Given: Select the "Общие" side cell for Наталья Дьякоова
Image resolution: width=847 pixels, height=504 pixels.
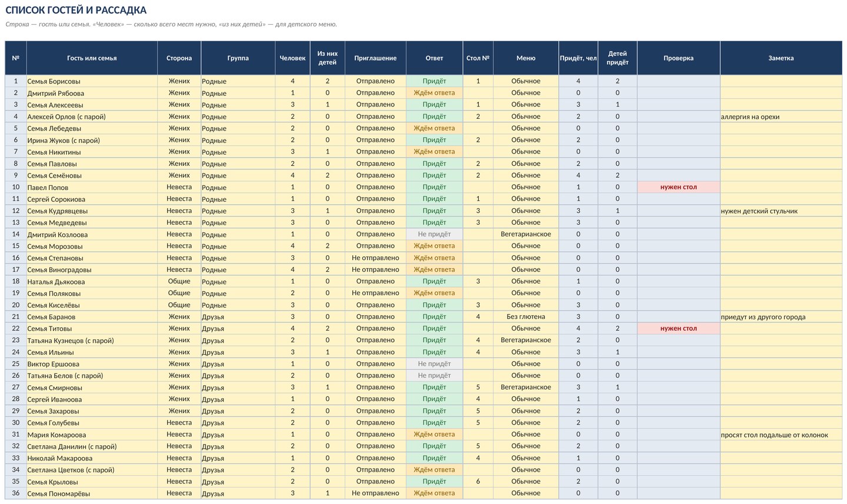Looking at the screenshot, I should (x=179, y=281).
